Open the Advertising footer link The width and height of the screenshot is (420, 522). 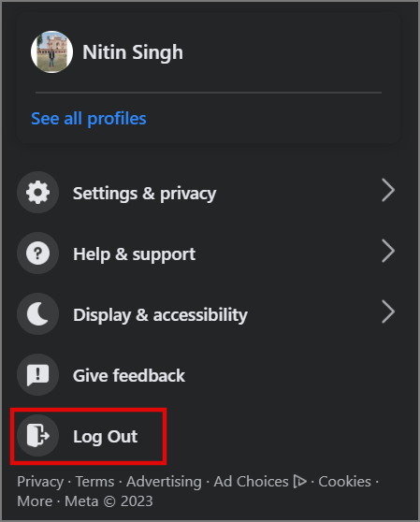pos(164,482)
